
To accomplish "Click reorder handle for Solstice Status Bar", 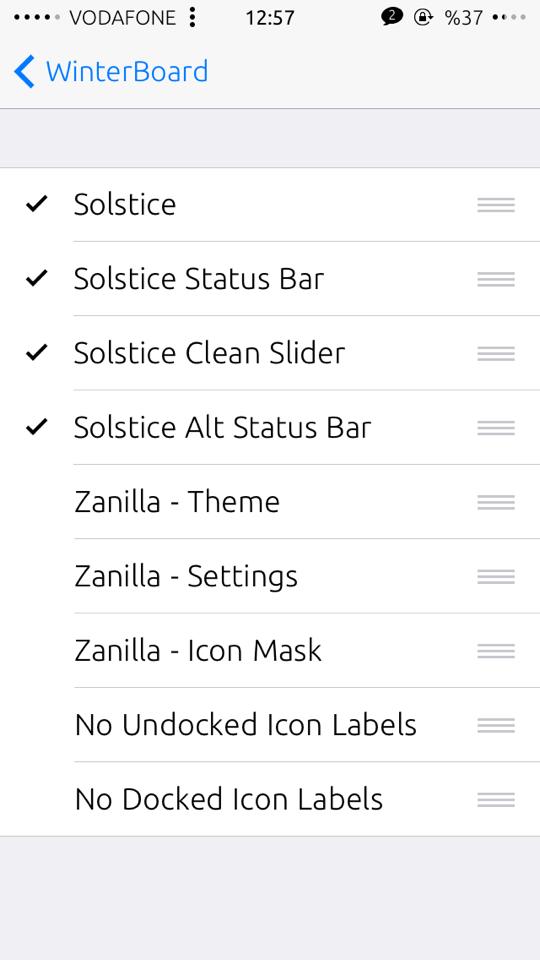I will 496,279.
